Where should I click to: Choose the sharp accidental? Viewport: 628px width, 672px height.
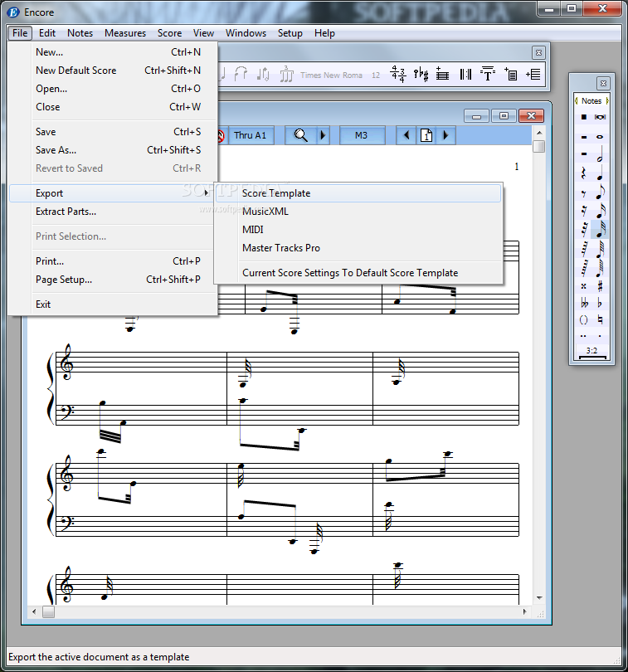click(600, 286)
